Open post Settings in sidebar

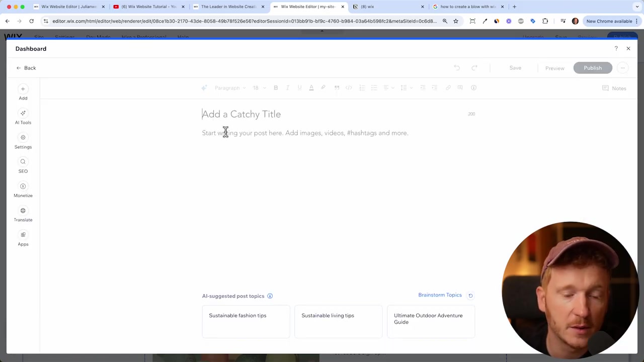click(x=23, y=142)
